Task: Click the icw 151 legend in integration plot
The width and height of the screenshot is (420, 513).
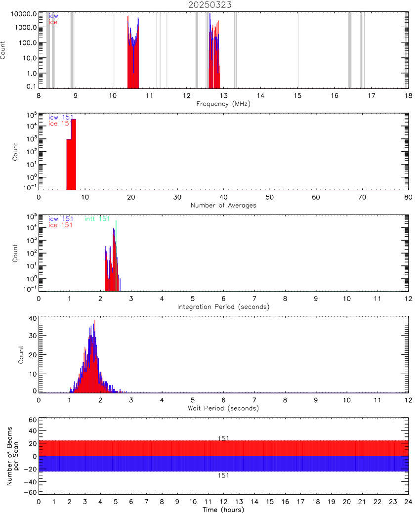Action: point(61,218)
